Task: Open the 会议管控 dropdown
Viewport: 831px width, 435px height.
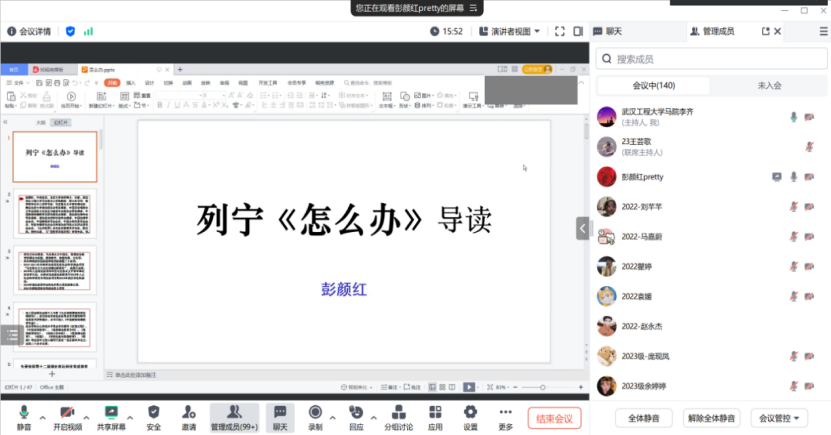Action: tap(783, 418)
